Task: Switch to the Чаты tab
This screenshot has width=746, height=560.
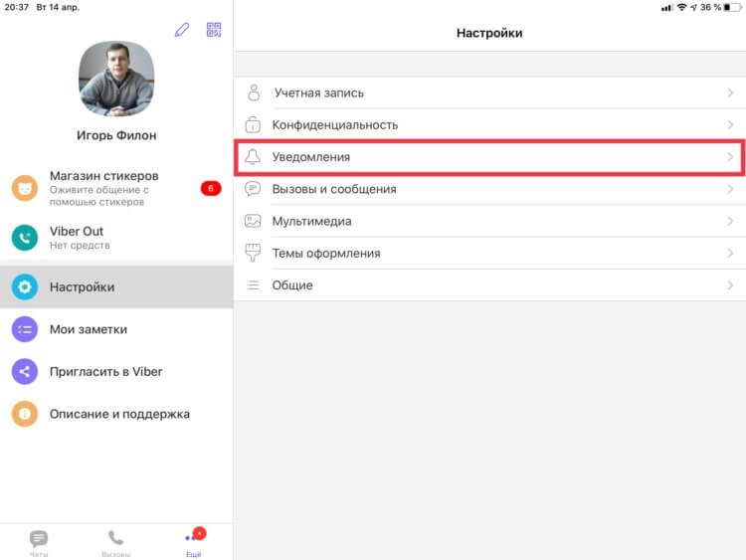Action: coord(39,543)
